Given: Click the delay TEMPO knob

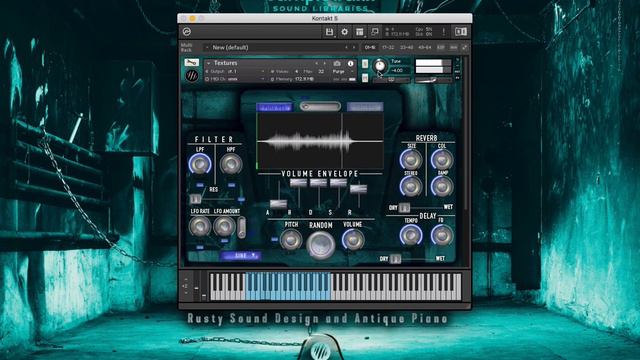Looking at the screenshot, I should coord(411,235).
